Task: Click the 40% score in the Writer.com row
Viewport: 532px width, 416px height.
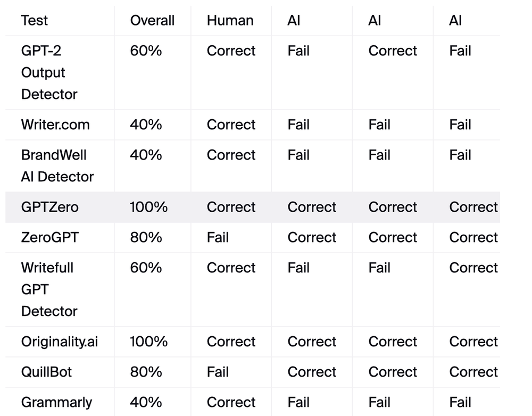Action: [146, 124]
